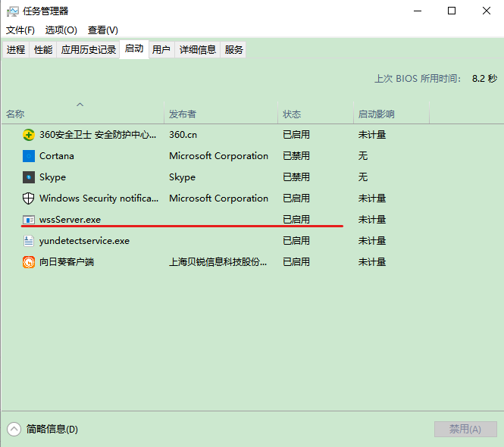
Task: Click the yundetectservice.exe document icon
Action: click(29, 241)
